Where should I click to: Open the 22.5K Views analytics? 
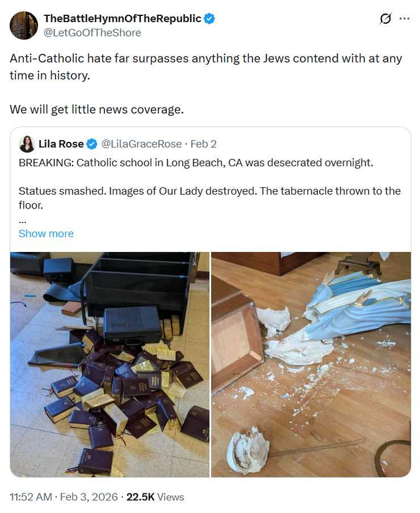pyautogui.click(x=155, y=497)
